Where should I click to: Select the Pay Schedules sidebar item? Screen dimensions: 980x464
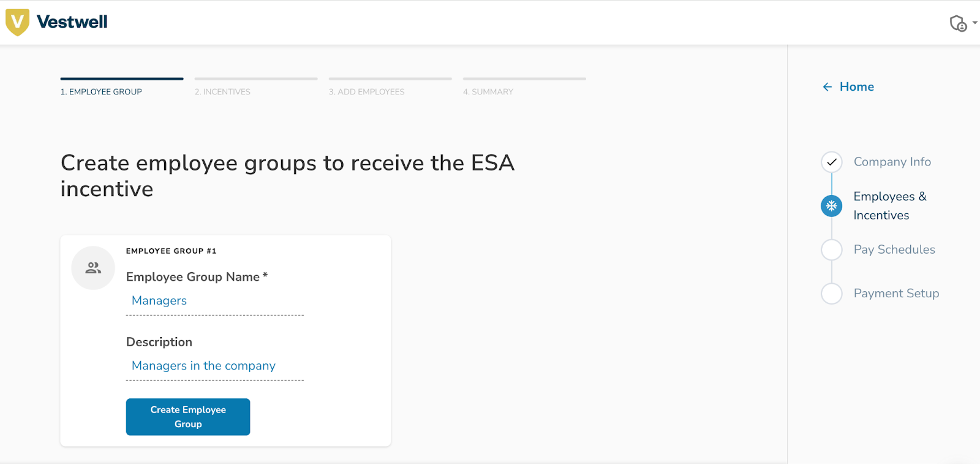894,249
